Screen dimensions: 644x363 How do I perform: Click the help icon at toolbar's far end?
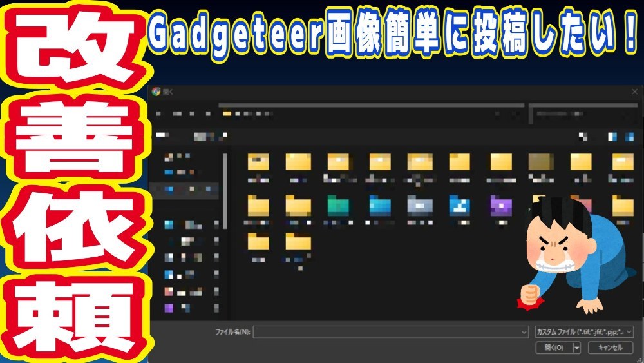pos(630,137)
